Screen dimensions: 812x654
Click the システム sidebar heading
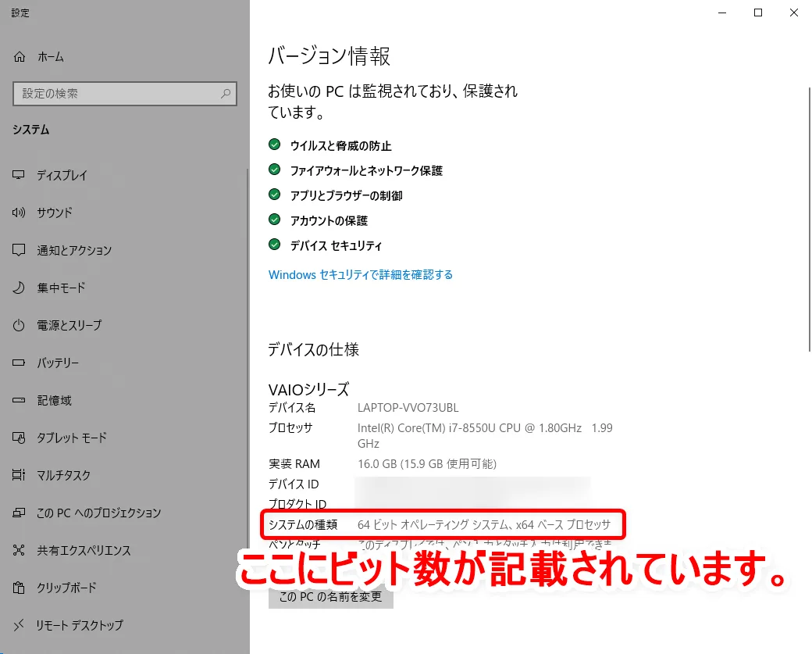click(31, 130)
